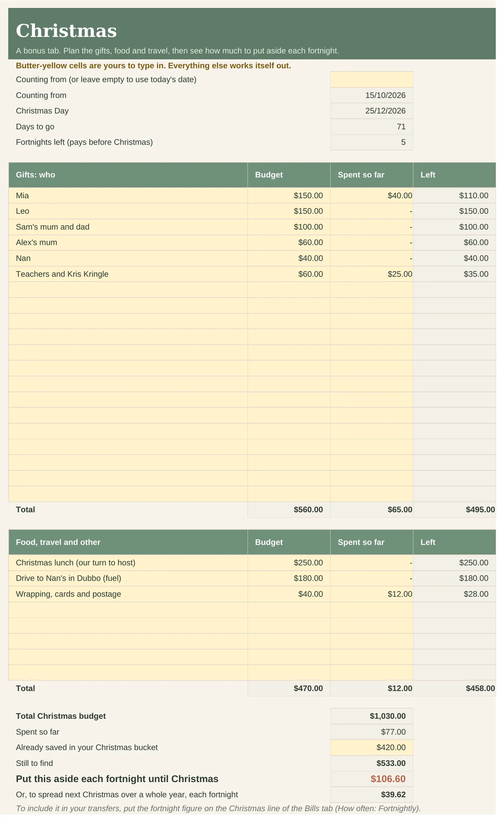Click the food and travel total $470.00
This screenshot has width=504, height=821.
tap(289, 688)
